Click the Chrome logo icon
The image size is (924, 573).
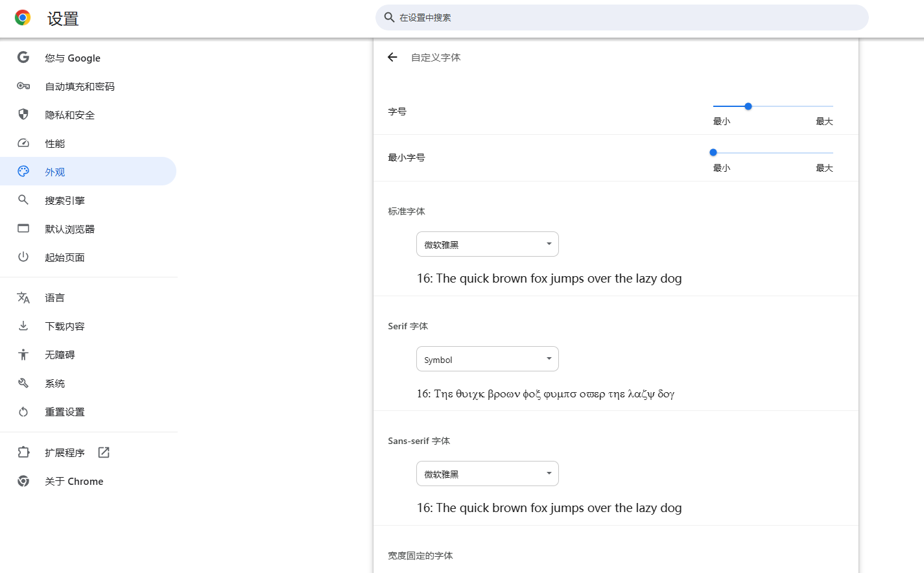click(23, 18)
